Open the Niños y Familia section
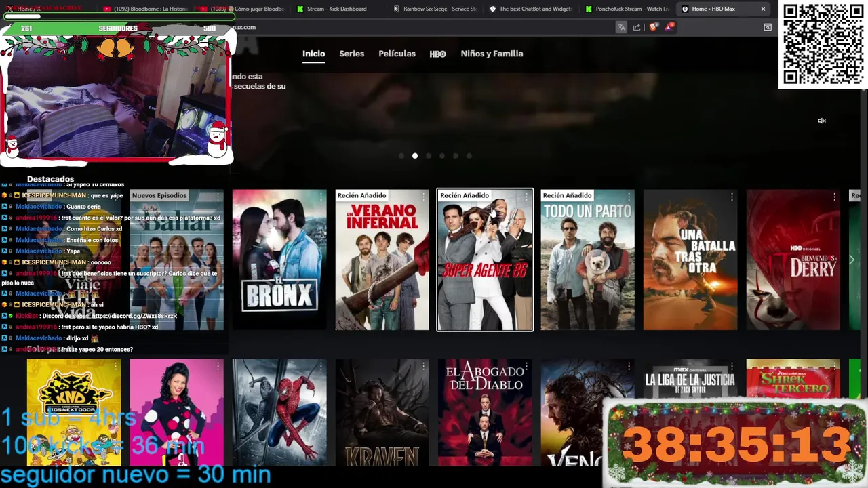Viewport: 868px width, 488px height. tap(492, 54)
